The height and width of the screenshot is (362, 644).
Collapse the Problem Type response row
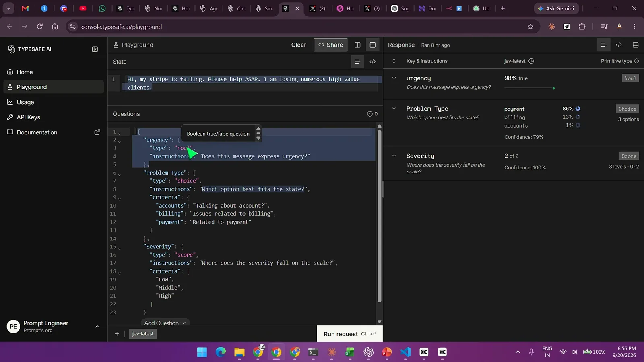click(394, 109)
